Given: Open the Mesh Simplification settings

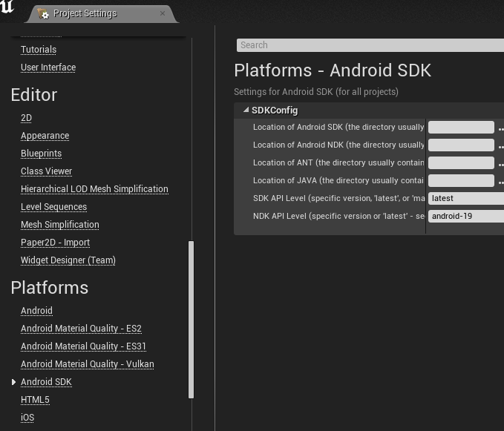Looking at the screenshot, I should click(60, 225).
